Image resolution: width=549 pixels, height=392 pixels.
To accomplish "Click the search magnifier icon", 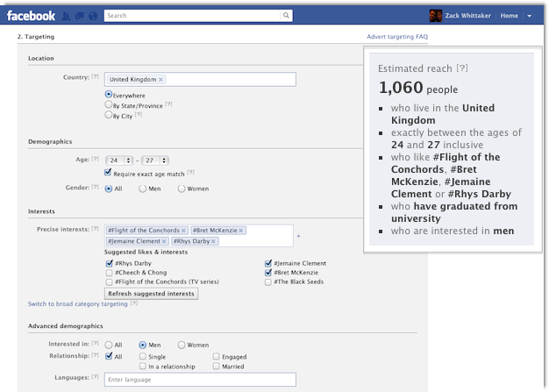I will (286, 16).
